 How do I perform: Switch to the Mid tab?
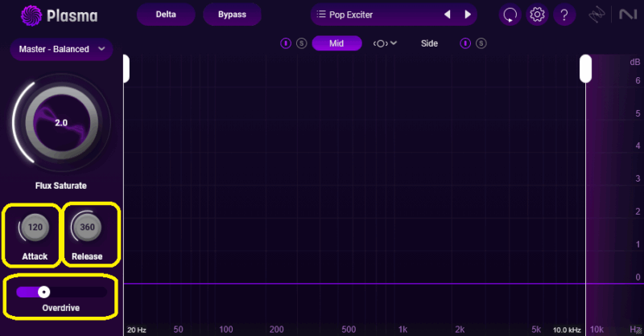(336, 43)
